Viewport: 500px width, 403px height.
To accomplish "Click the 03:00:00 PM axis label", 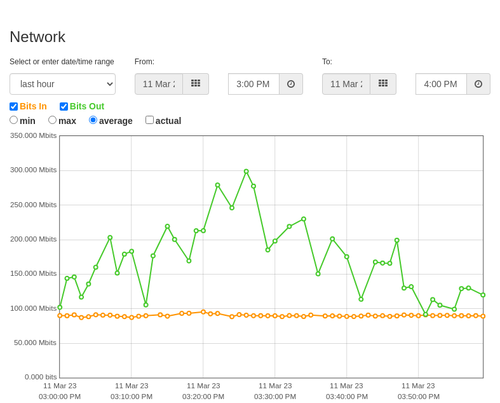I will pos(60,397).
